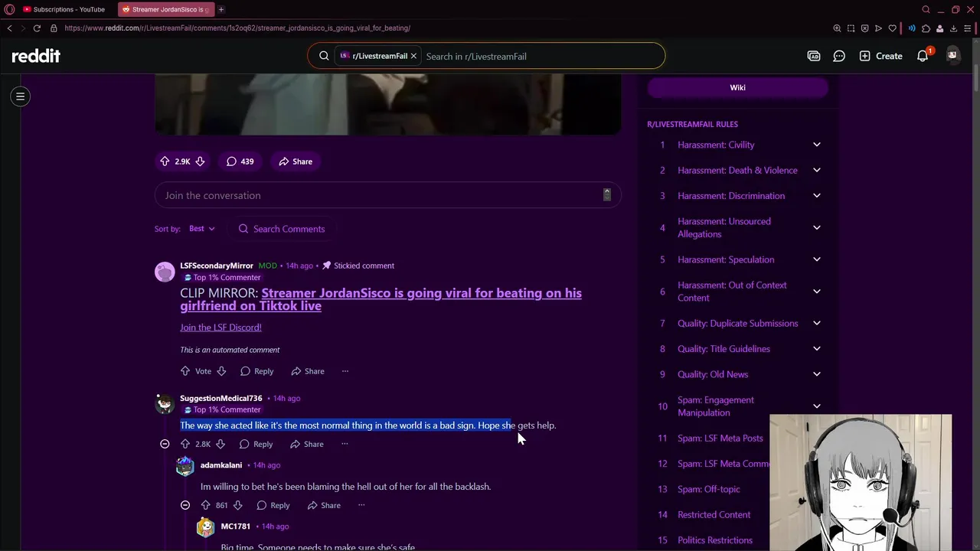Open the Sort by Best dropdown
This screenshot has height=551, width=980.
tap(202, 229)
